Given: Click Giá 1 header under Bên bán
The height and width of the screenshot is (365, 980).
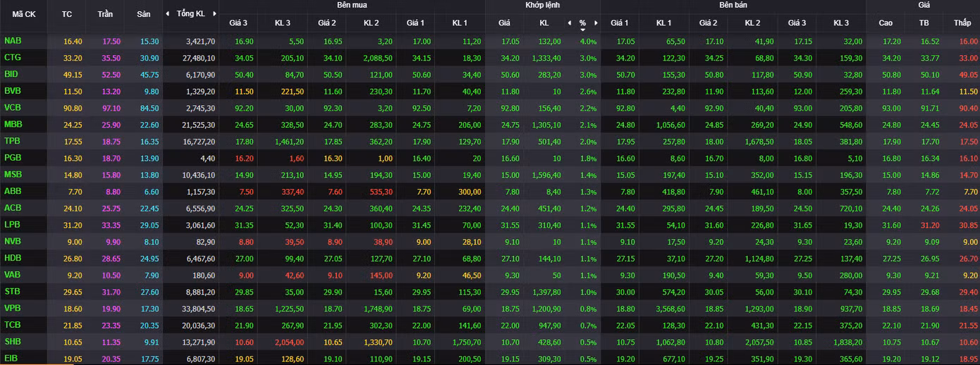Looking at the screenshot, I should click(620, 23).
